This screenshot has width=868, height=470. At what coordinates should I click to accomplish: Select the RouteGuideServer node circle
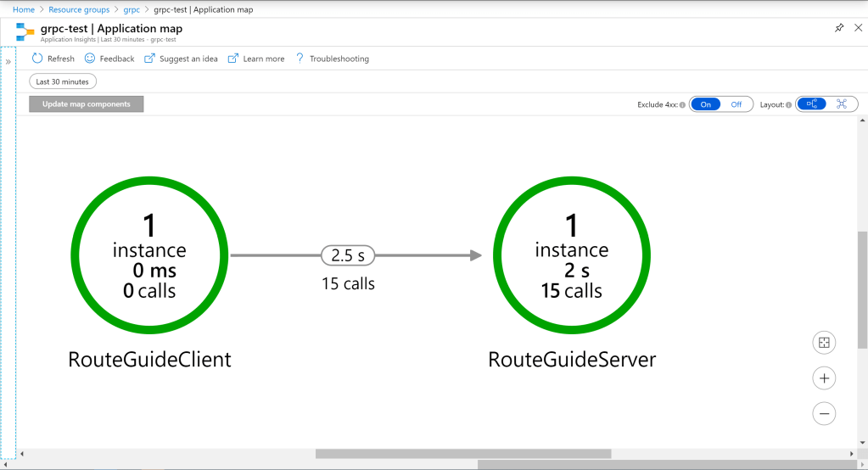click(x=572, y=255)
